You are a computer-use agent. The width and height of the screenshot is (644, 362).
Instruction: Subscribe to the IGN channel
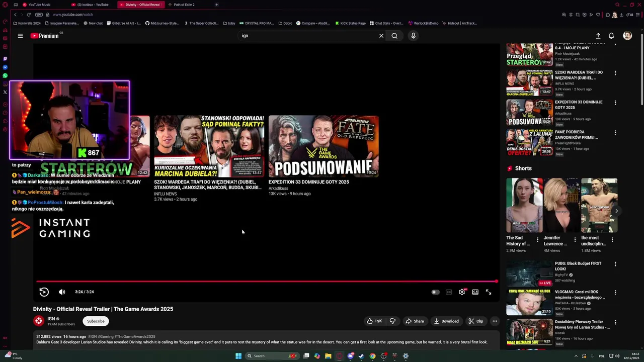click(96, 321)
